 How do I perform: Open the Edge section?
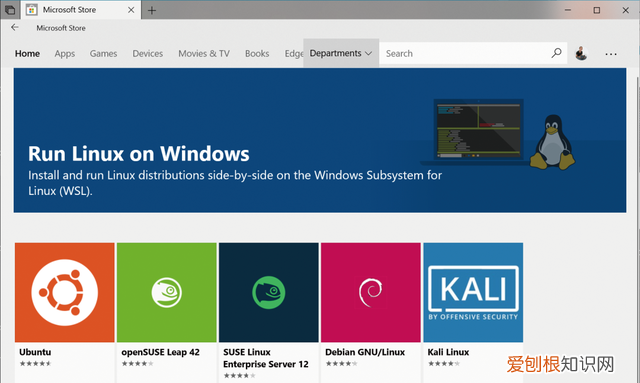click(x=293, y=53)
